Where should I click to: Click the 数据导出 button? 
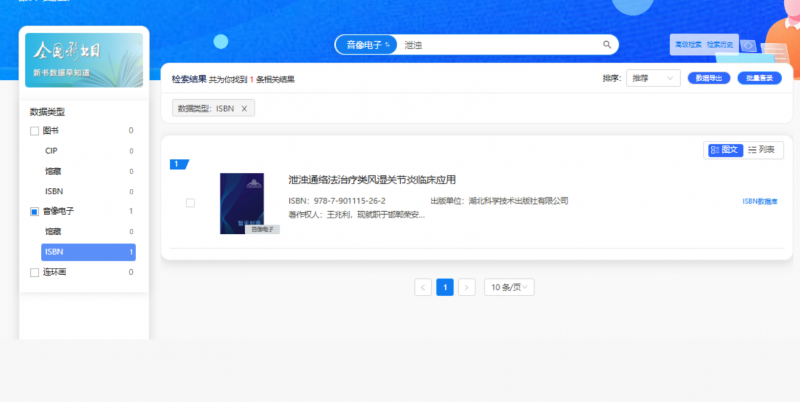(x=707, y=78)
